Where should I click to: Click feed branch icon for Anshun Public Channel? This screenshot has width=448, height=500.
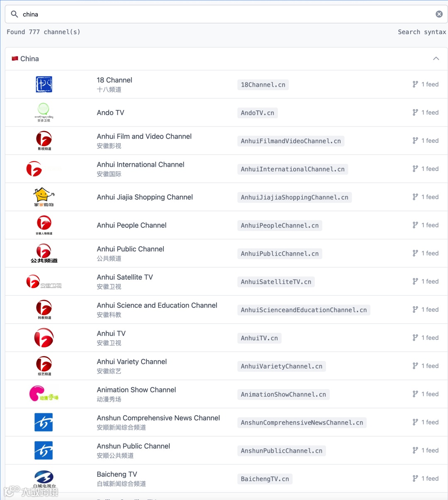pyautogui.click(x=415, y=451)
